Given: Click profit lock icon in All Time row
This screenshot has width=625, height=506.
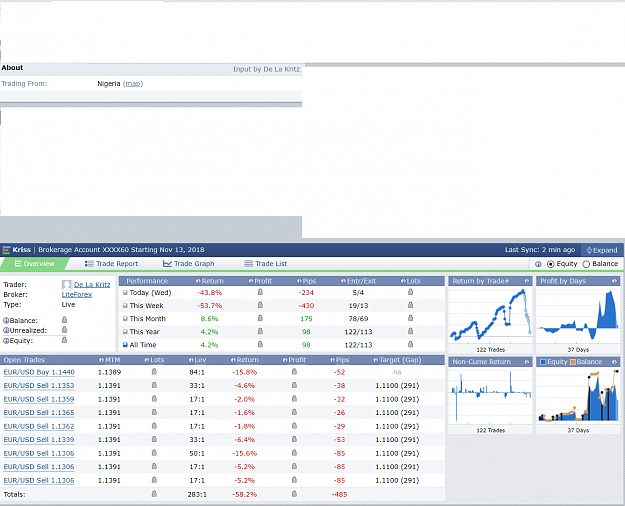Looking at the screenshot, I should point(260,344).
